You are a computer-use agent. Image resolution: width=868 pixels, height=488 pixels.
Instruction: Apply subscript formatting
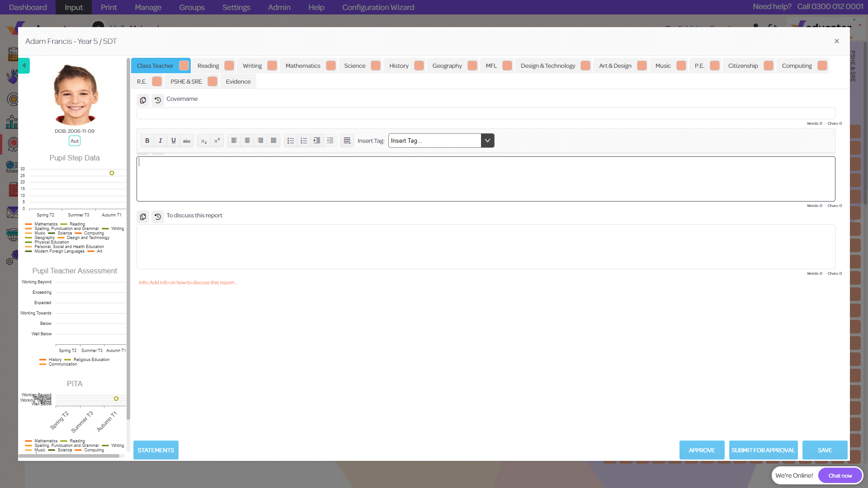click(204, 141)
